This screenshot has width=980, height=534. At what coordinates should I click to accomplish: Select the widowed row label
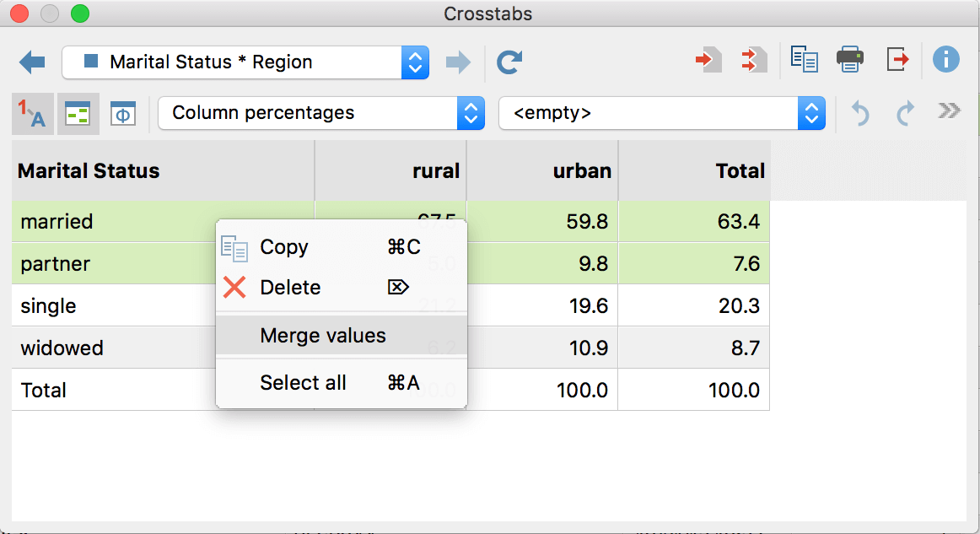[62, 348]
